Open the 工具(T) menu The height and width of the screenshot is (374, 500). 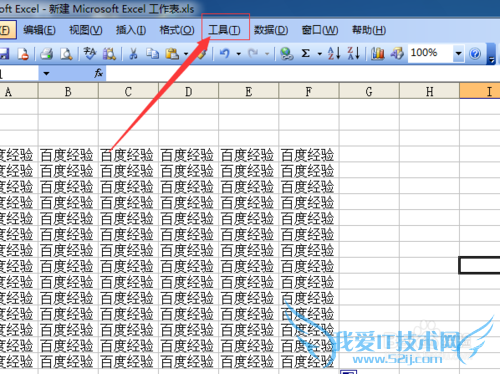(x=224, y=30)
